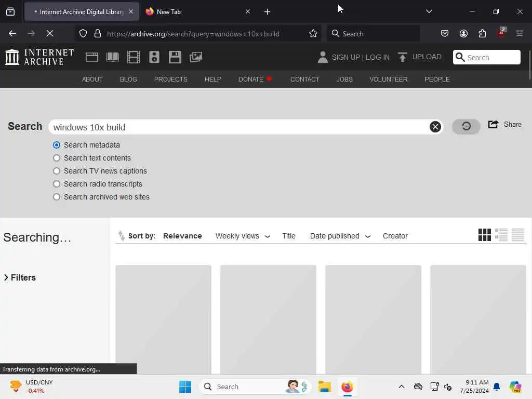Click the windows 10x build search field
This screenshot has height=399, width=532.
coord(240,127)
